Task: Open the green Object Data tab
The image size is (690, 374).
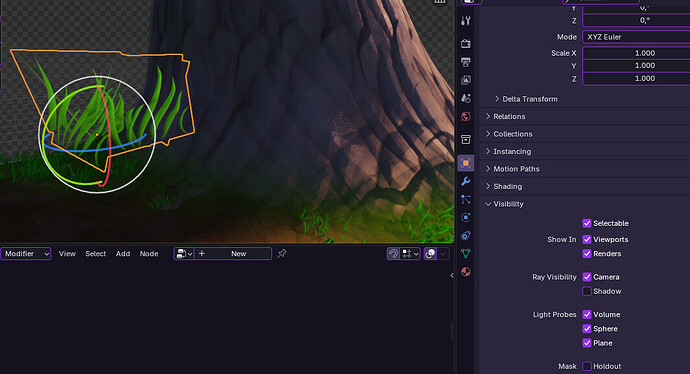Action: [x=466, y=253]
